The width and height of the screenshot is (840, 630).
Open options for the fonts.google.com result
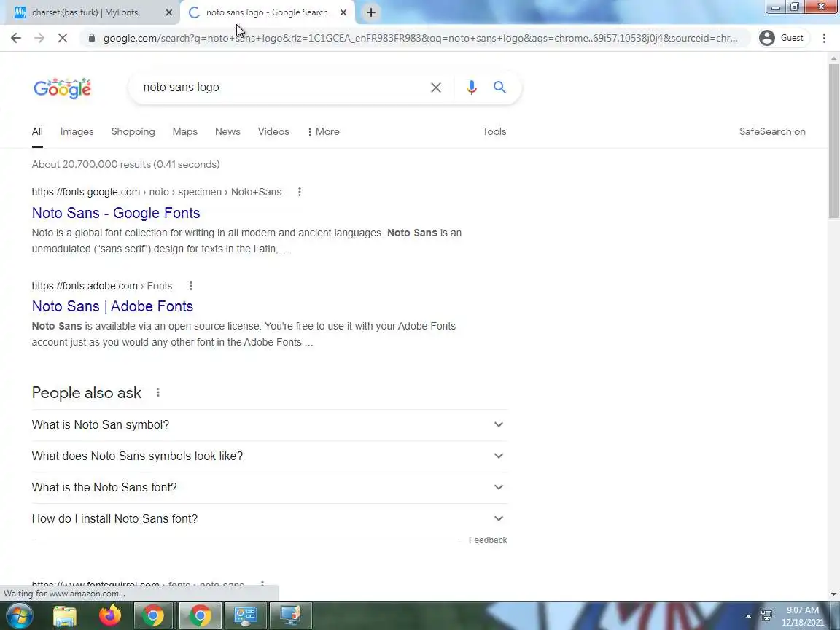pos(300,192)
